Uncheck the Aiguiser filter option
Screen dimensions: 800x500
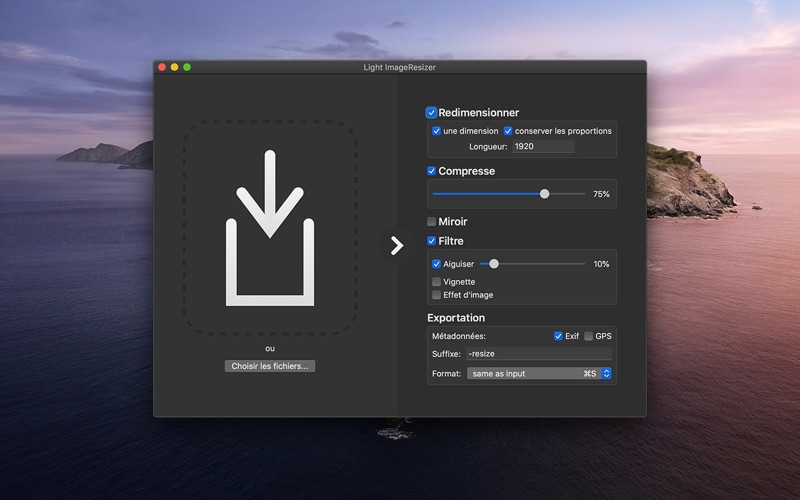436,264
